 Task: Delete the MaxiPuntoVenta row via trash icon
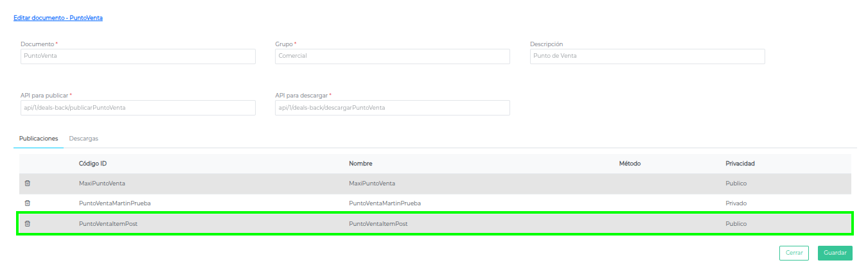click(x=27, y=183)
